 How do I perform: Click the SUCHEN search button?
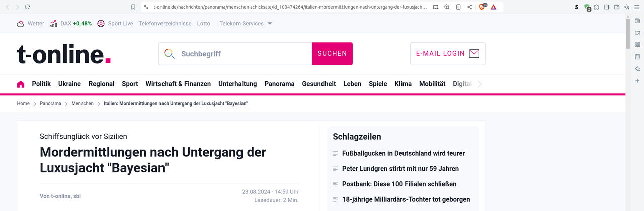332,54
